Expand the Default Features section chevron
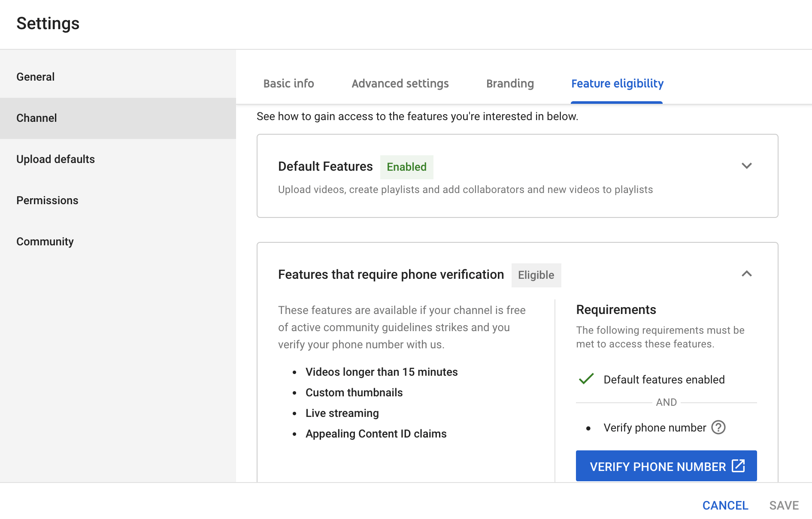 point(747,166)
